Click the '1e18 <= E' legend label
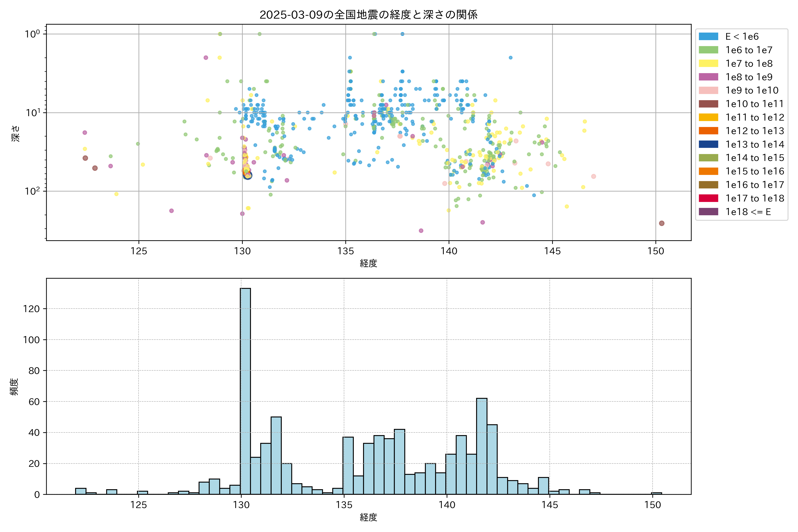Screen dimensions: 798x532 [x=748, y=212]
